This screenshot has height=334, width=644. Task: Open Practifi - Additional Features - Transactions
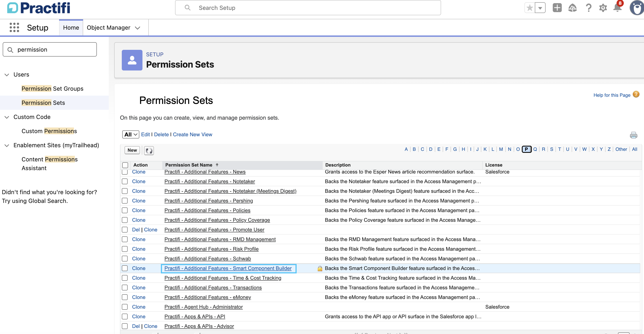[x=213, y=288]
